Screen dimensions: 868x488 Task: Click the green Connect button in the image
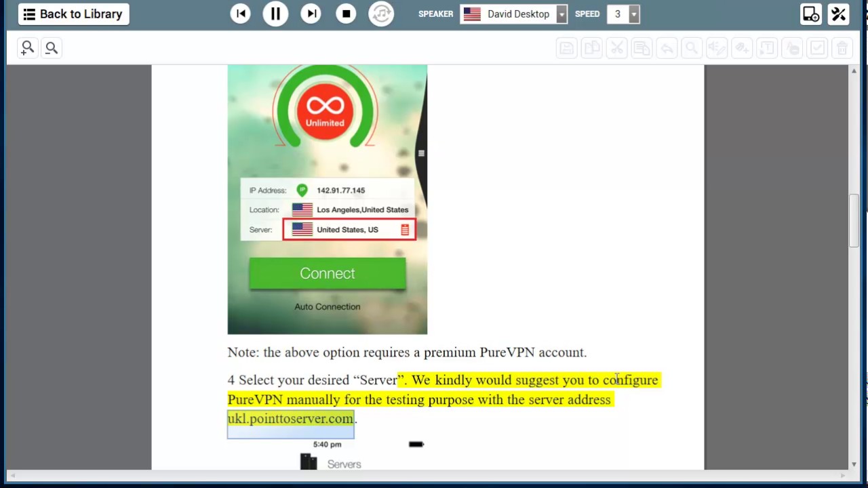(328, 273)
